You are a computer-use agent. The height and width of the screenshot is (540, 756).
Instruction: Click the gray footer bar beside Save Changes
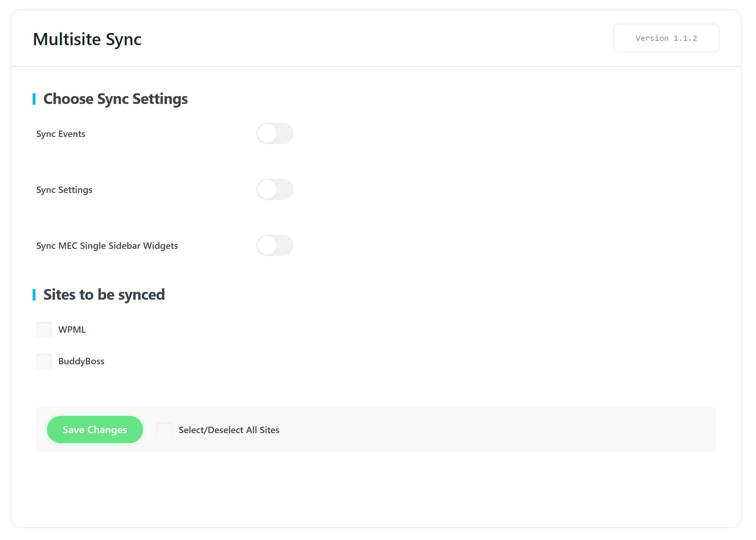(x=502, y=430)
